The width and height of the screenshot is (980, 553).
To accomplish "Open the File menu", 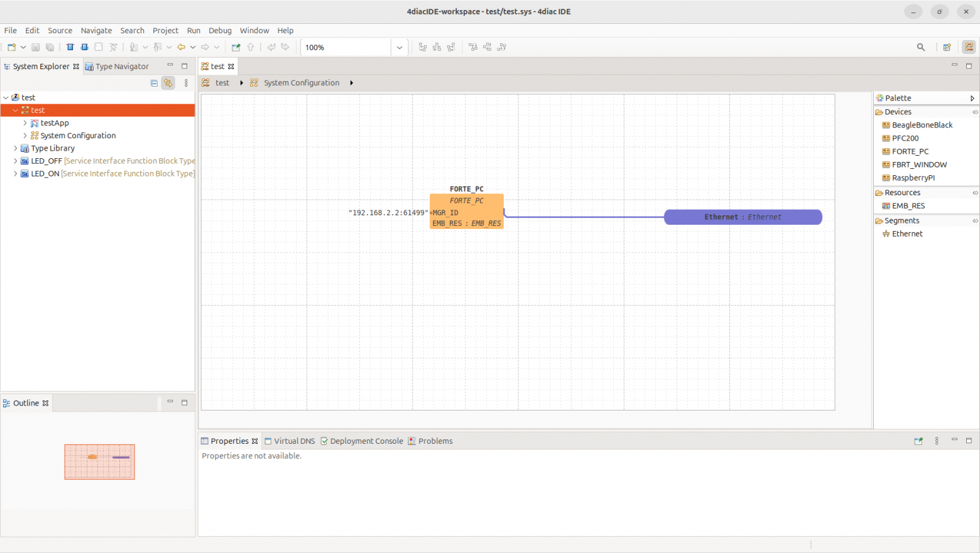I will (11, 30).
